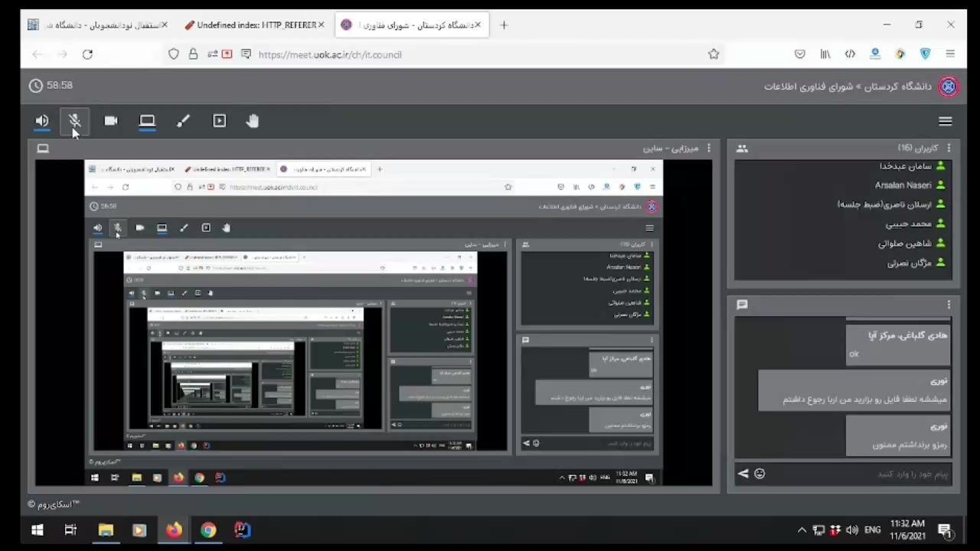Send the chat message with arrow icon

[743, 474]
